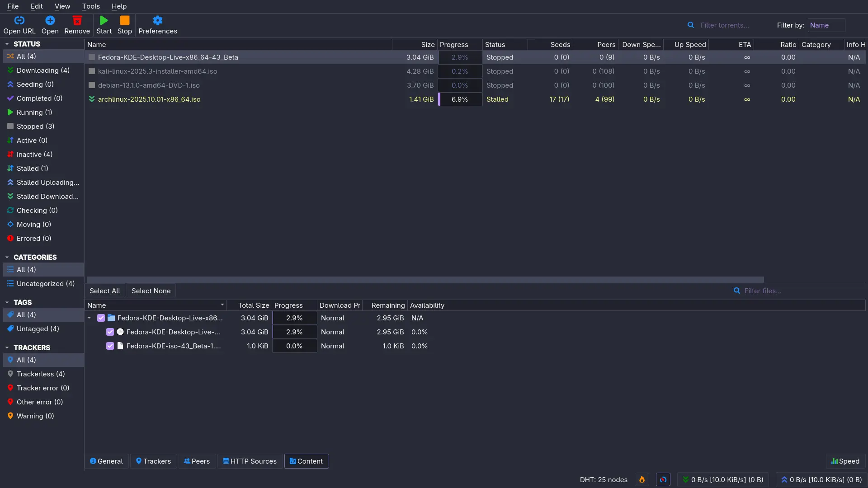Filter by Stopped (3) status
Screen dimensions: 868x488
pyautogui.click(x=43, y=127)
